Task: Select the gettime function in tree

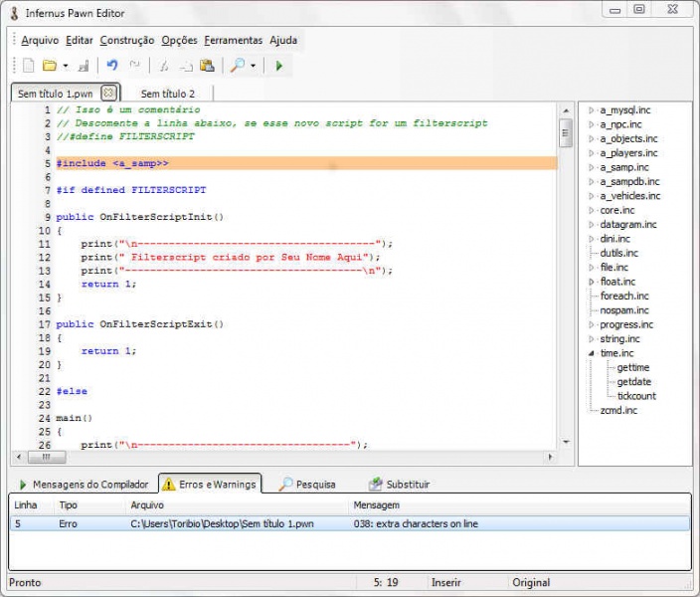Action: tap(633, 368)
